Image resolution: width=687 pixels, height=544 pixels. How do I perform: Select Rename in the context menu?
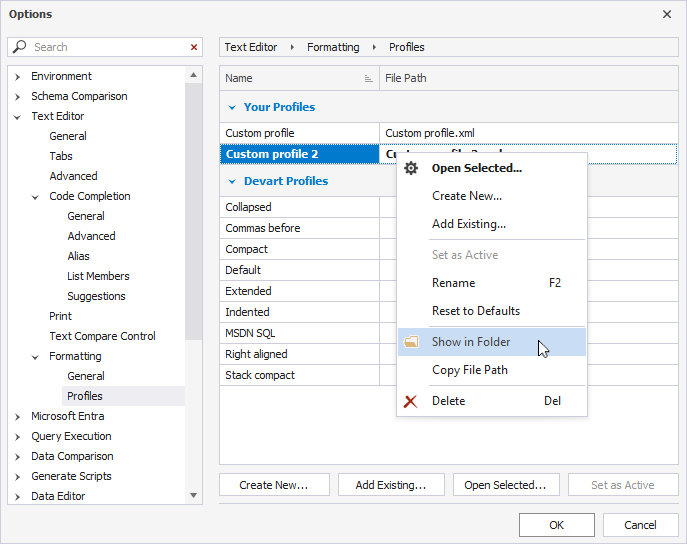[453, 283]
